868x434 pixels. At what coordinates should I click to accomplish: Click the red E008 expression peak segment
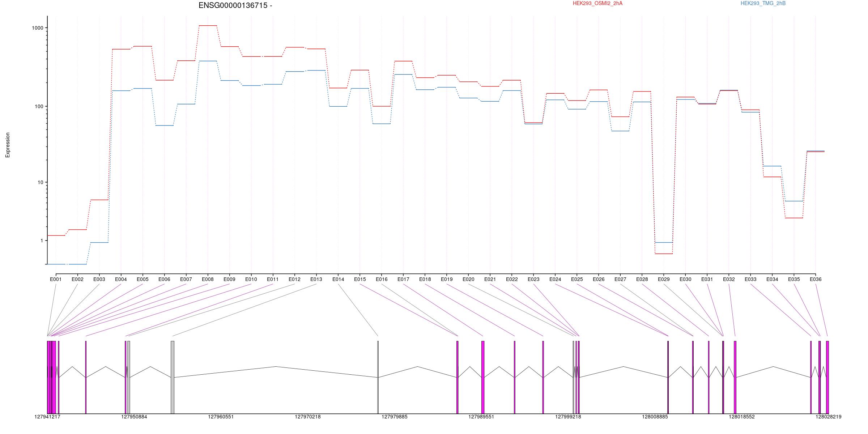click(x=208, y=26)
